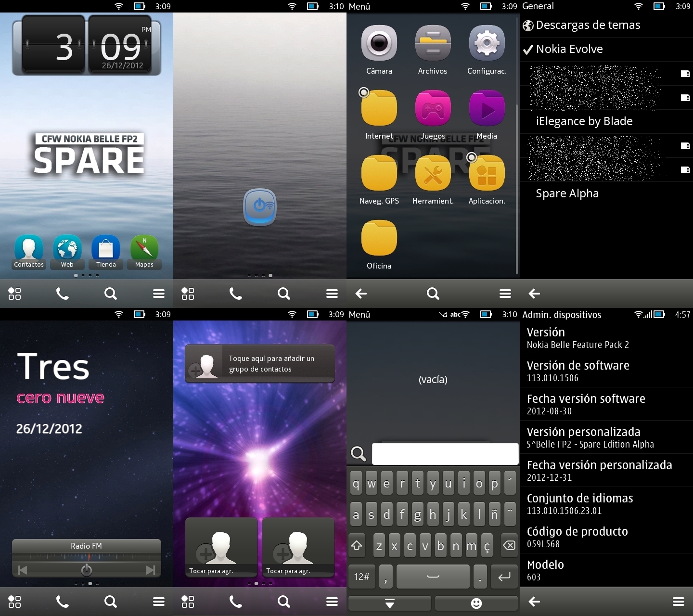Image resolution: width=693 pixels, height=616 pixels.
Task: Tap magnifier icon beside the search field
Action: pos(359,454)
